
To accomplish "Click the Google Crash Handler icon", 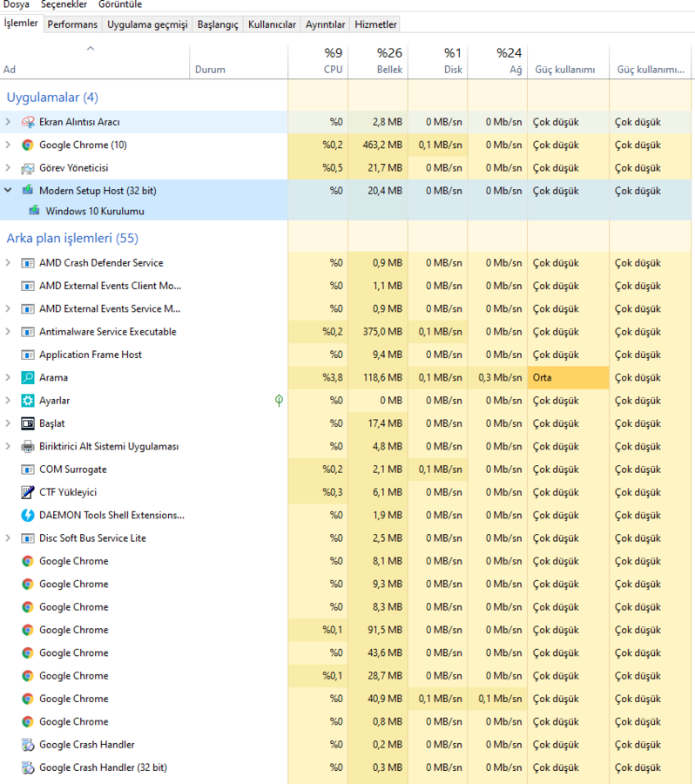I will tap(28, 745).
